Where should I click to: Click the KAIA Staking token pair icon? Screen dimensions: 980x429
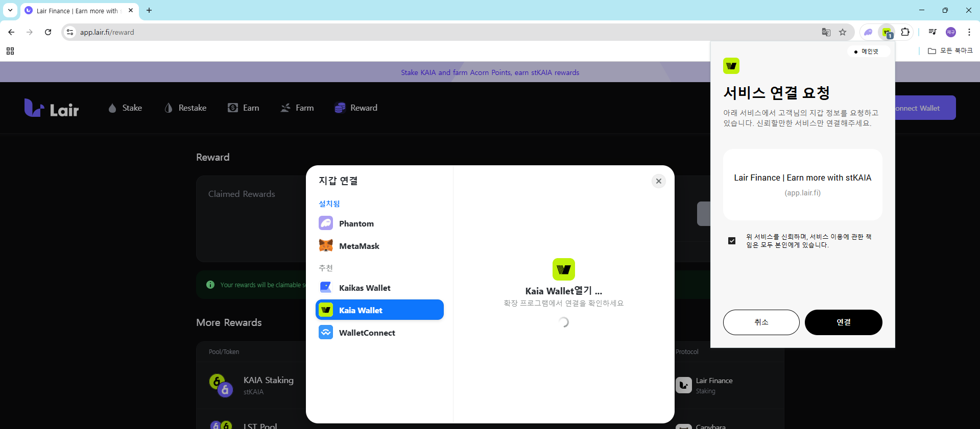point(221,385)
